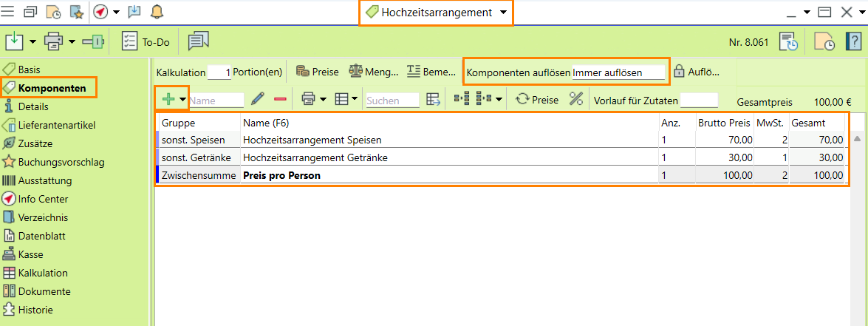Image resolution: width=868 pixels, height=326 pixels.
Task: Open the Hochzeitsarrangement title dropdown
Action: tap(502, 13)
